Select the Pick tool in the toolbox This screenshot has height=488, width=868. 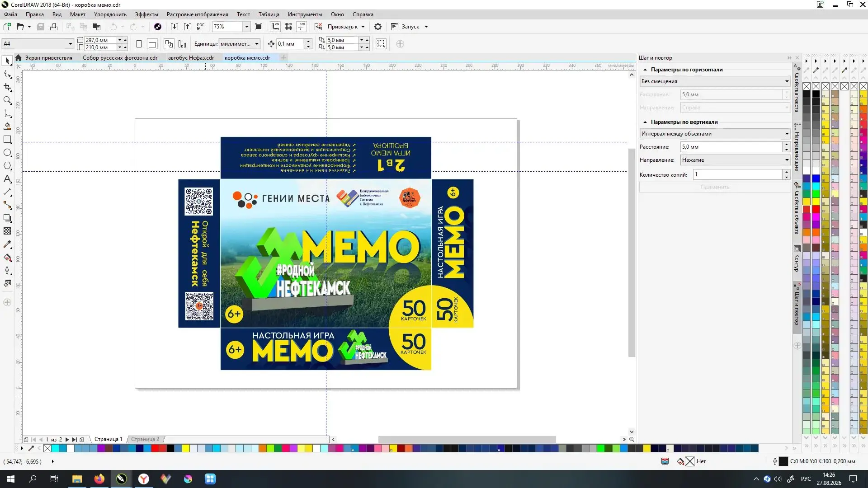[7, 61]
